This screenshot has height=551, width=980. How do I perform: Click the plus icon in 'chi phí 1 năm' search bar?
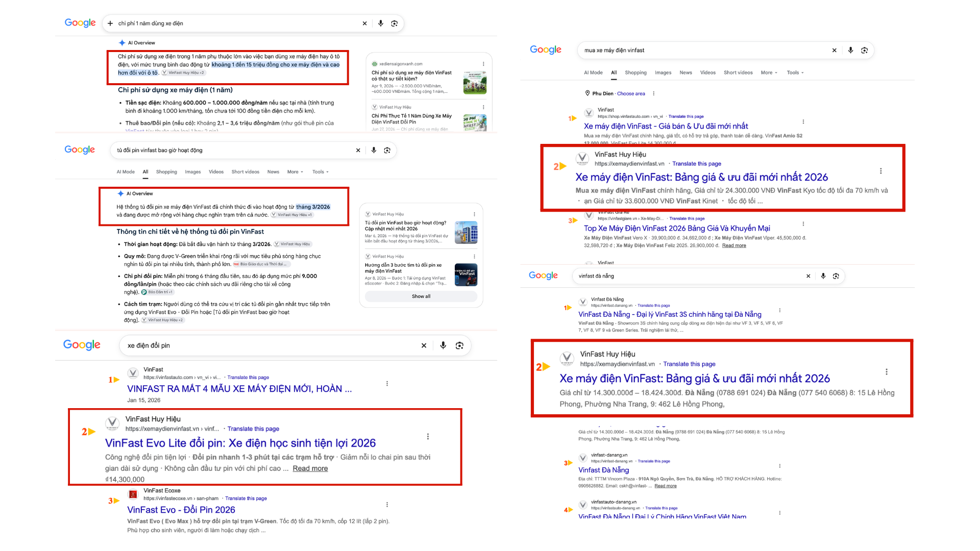pyautogui.click(x=110, y=23)
